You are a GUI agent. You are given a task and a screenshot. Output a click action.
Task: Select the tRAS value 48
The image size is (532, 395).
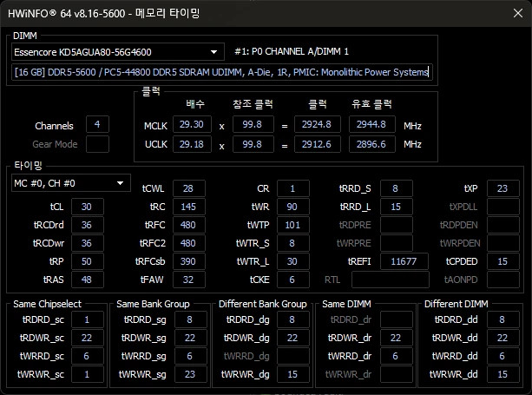coord(87,280)
